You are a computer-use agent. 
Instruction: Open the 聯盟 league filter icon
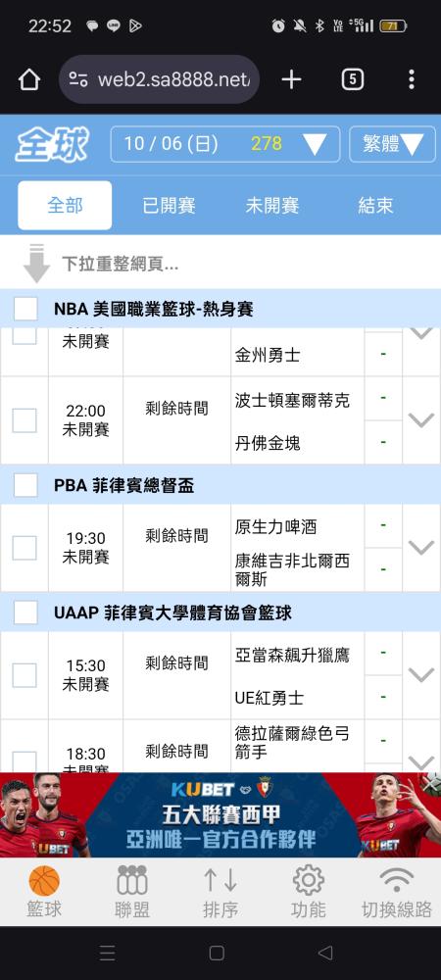point(132,881)
